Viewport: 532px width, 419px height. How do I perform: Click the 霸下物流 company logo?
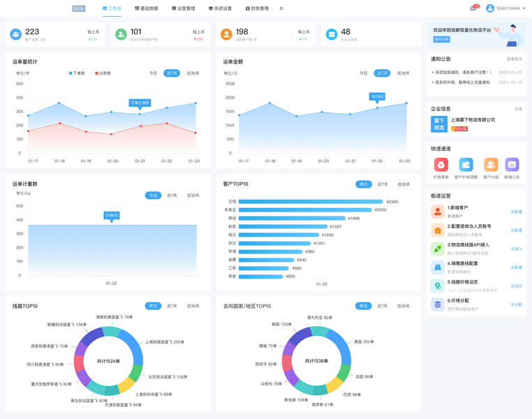439,124
